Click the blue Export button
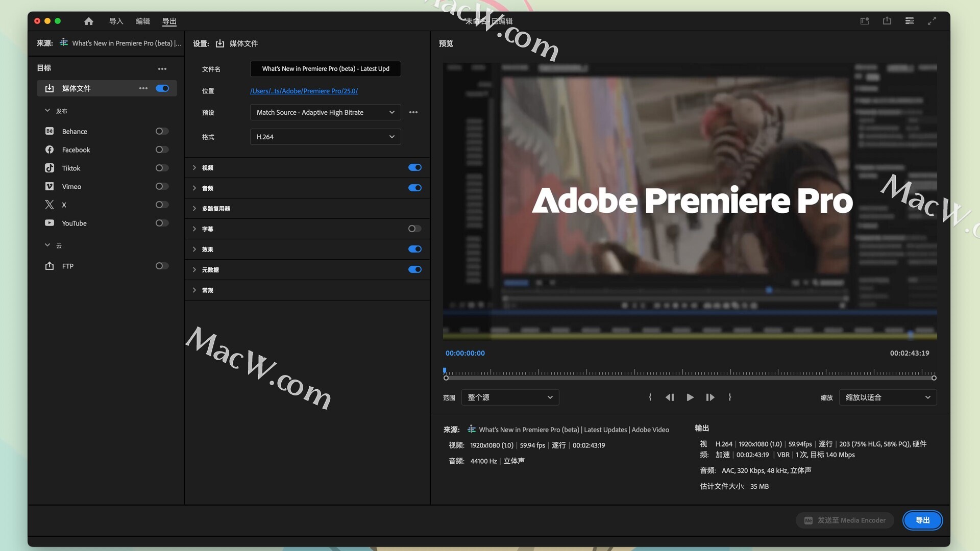This screenshot has width=980, height=551. pyautogui.click(x=922, y=520)
